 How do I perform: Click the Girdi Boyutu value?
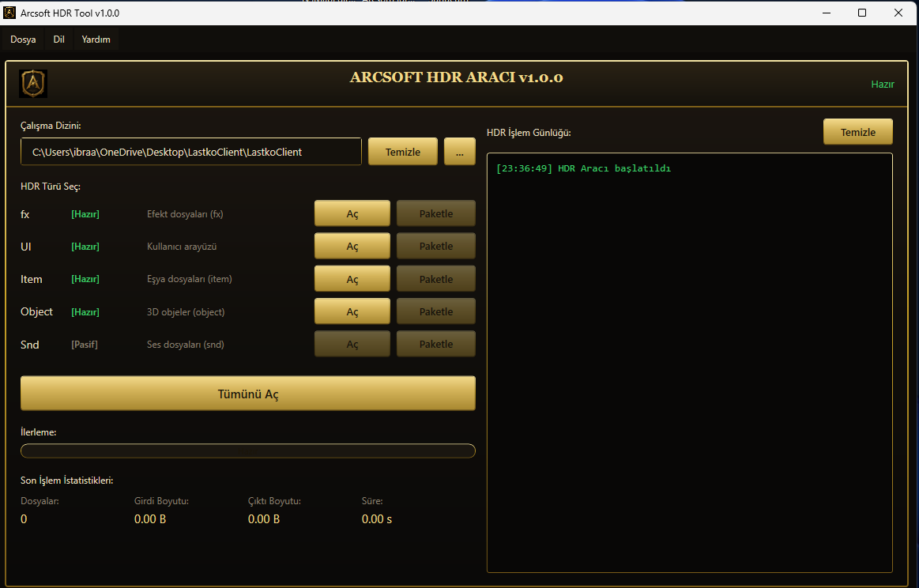(x=150, y=518)
